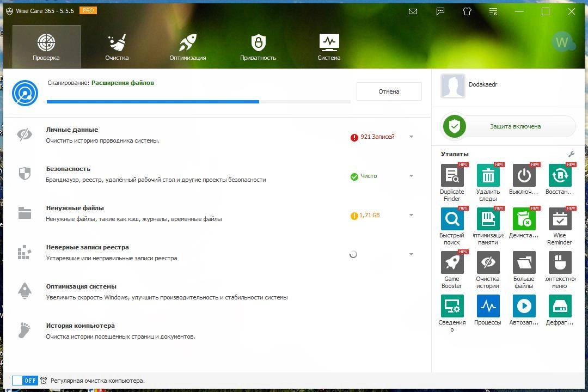Screen dimensions: 588x392
Task: Select the Безопасность heading
Action: [68, 169]
